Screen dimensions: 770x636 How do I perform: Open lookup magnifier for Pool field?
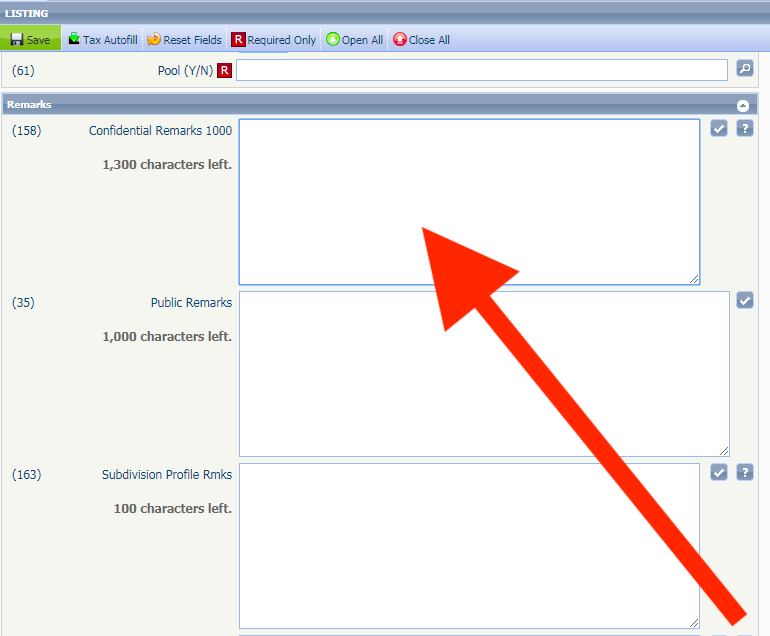click(x=744, y=68)
